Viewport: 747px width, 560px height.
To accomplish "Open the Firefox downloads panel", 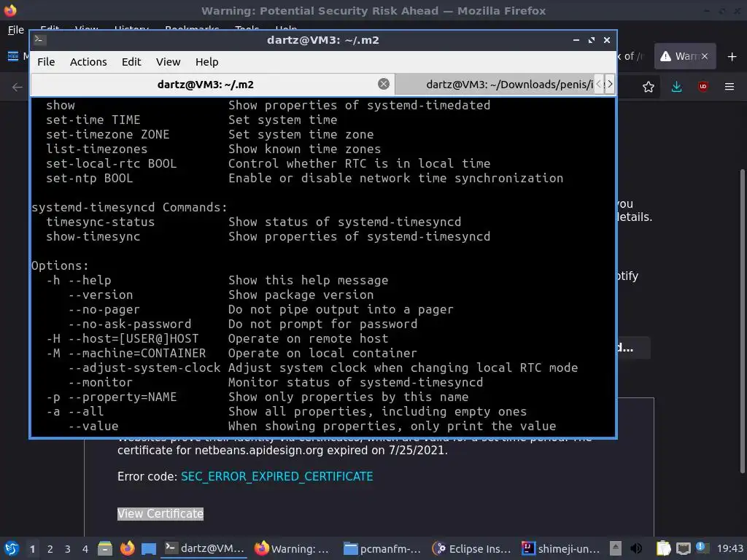I will [676, 87].
